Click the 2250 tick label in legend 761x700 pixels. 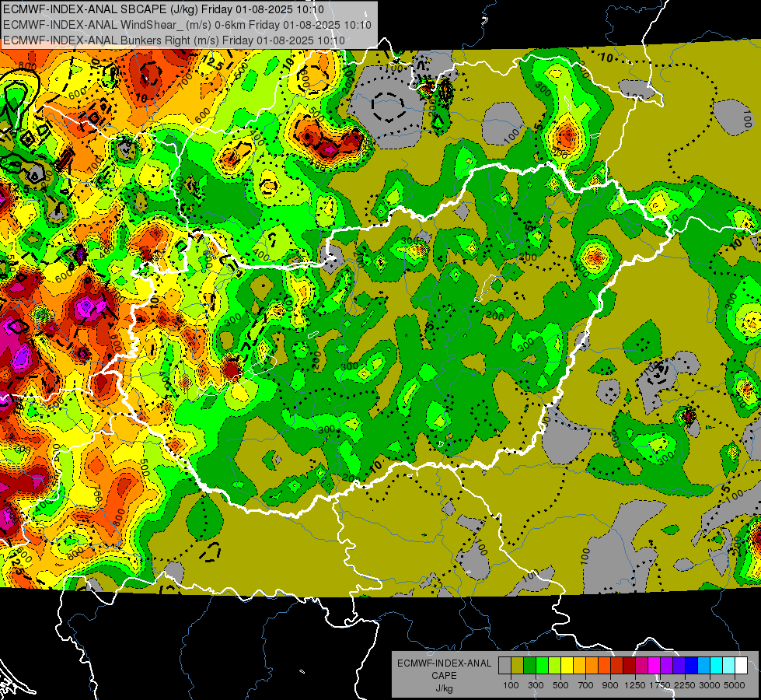(x=686, y=685)
